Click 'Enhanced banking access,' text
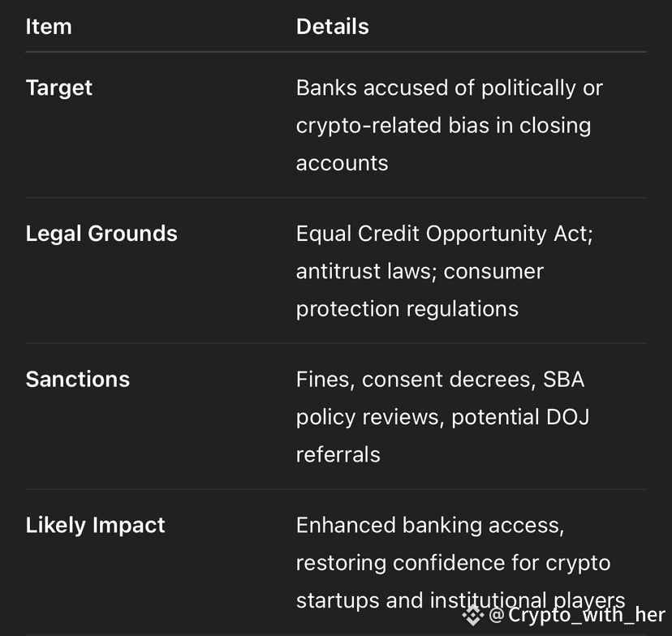The image size is (672, 636). pyautogui.click(x=430, y=526)
